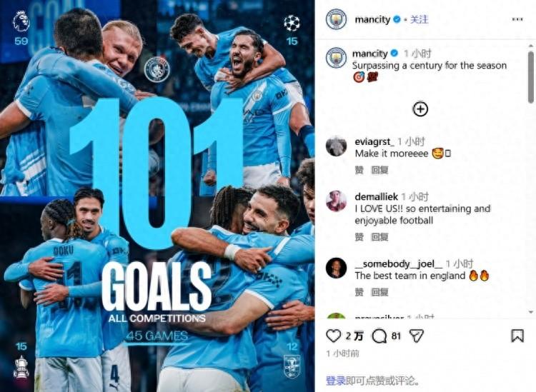Like eviagrst_ comment with 赞

[359, 170]
